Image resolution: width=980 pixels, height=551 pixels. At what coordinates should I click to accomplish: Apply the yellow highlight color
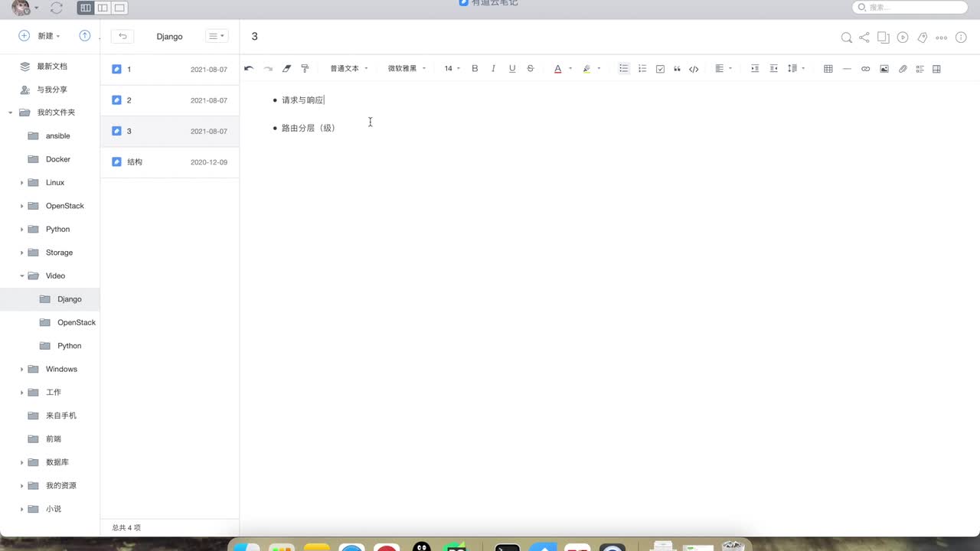[586, 69]
